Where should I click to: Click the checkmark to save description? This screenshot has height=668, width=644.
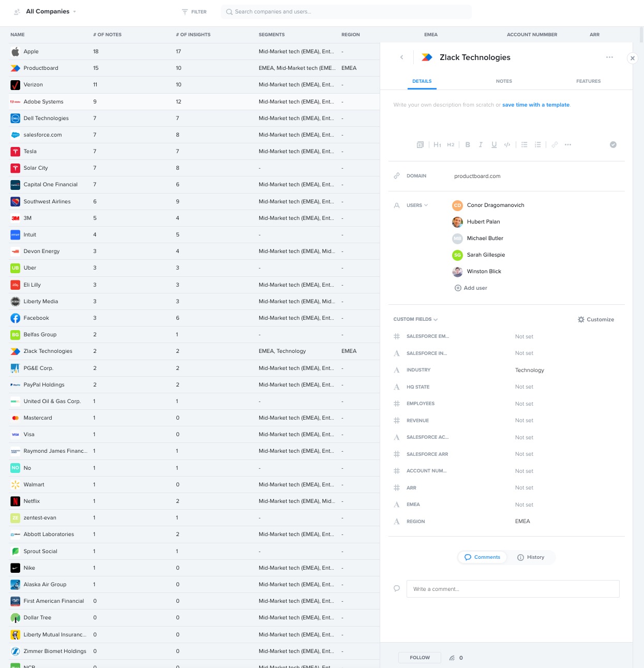point(613,145)
